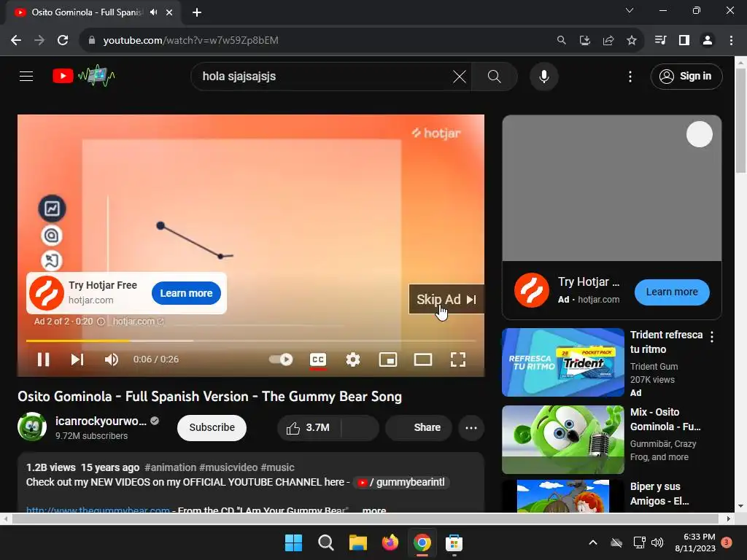The width and height of the screenshot is (747, 560).
Task: Mute the video player volume
Action: tap(112, 359)
